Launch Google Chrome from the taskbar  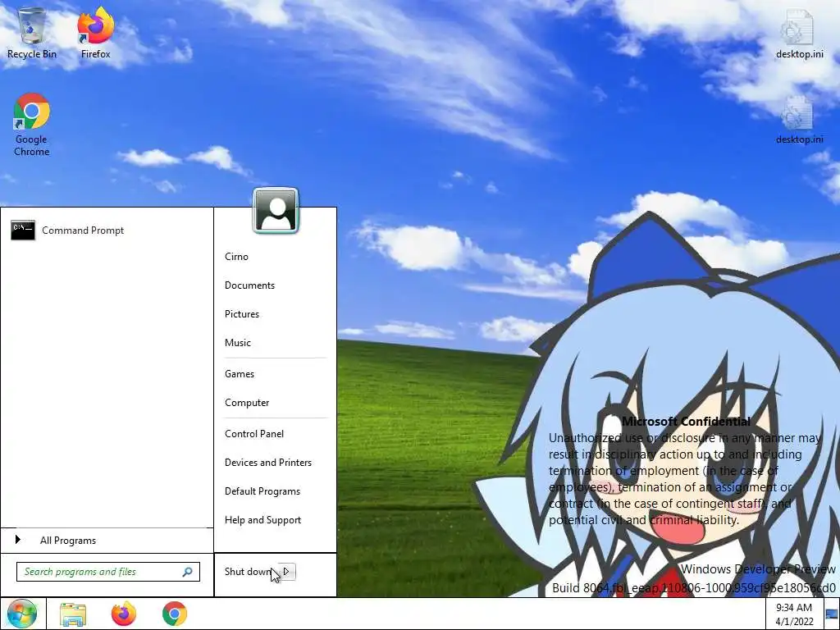175,614
